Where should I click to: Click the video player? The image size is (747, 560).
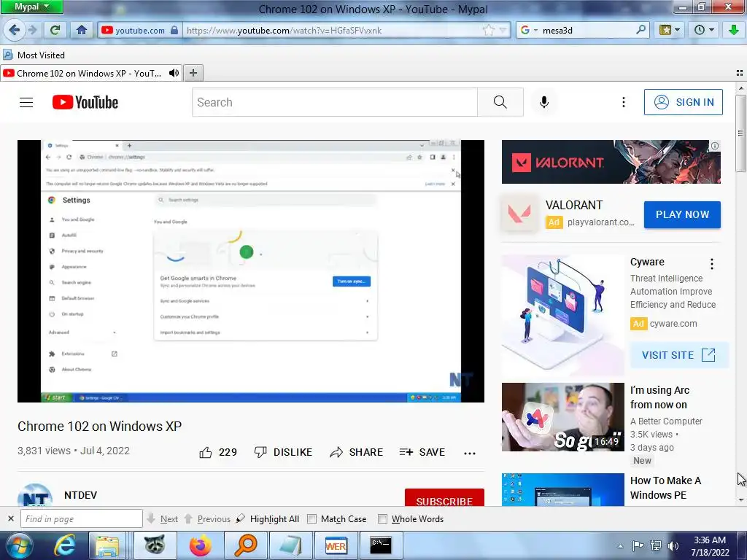(251, 271)
